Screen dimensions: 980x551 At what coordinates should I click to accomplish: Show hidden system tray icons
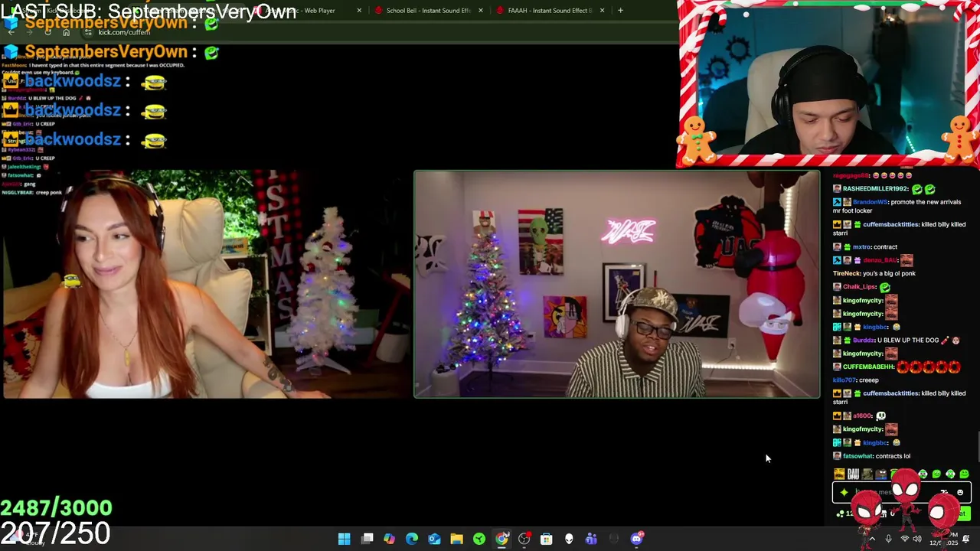pyautogui.click(x=871, y=539)
